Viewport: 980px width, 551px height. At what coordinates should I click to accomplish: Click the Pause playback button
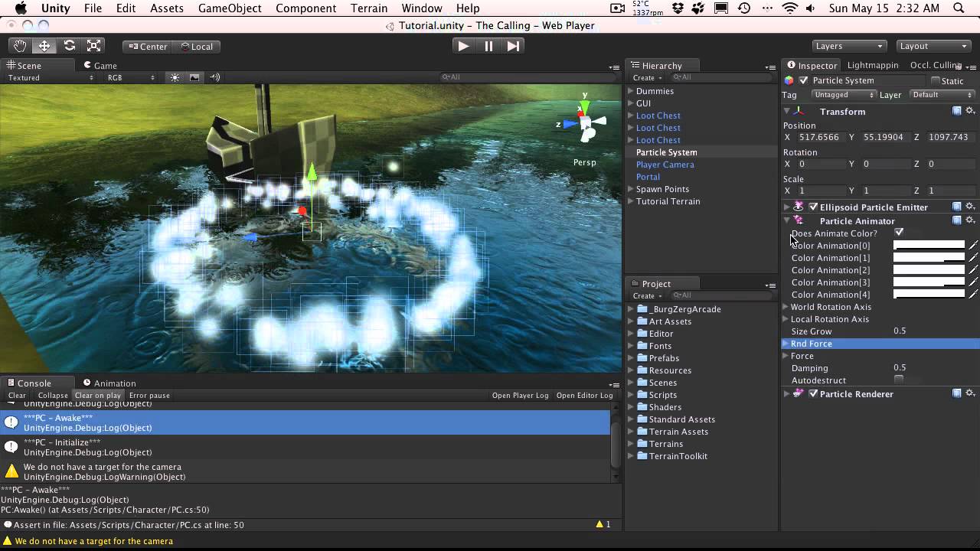click(x=488, y=46)
